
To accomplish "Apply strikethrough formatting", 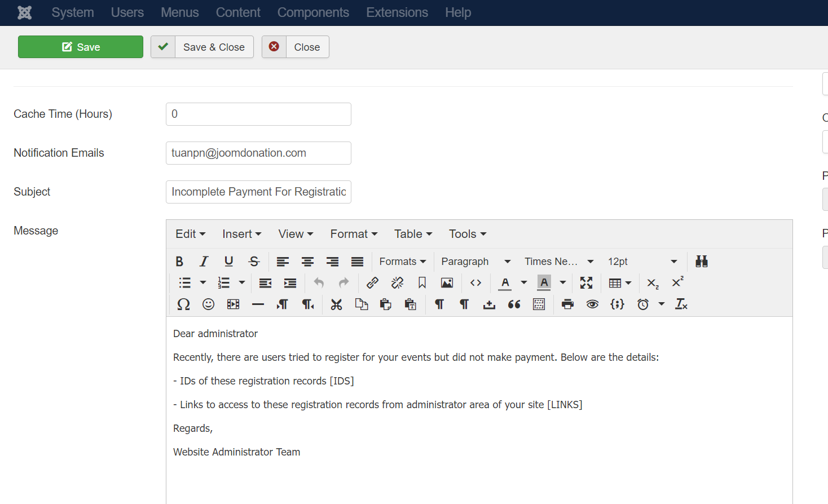I will click(x=254, y=262).
